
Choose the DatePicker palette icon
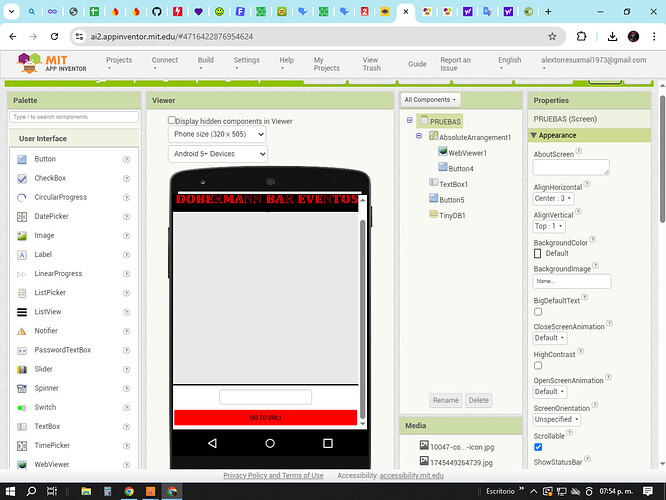(22, 217)
